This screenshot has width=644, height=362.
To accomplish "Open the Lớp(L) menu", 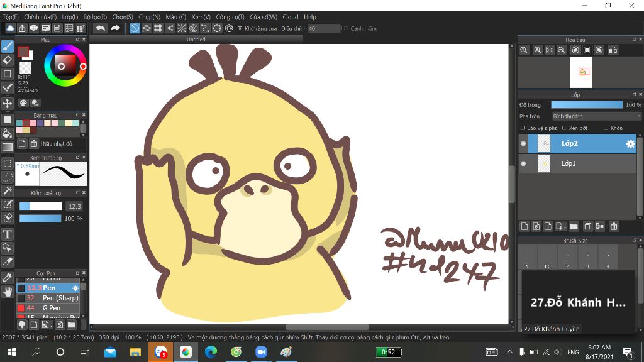I will click(x=70, y=17).
